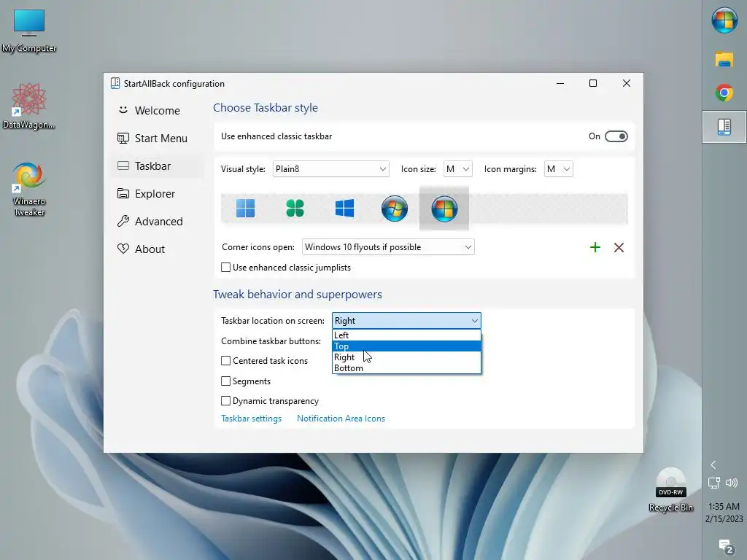Select the Windows 7 orb start icon
This screenshot has height=560, width=747.
[395, 208]
